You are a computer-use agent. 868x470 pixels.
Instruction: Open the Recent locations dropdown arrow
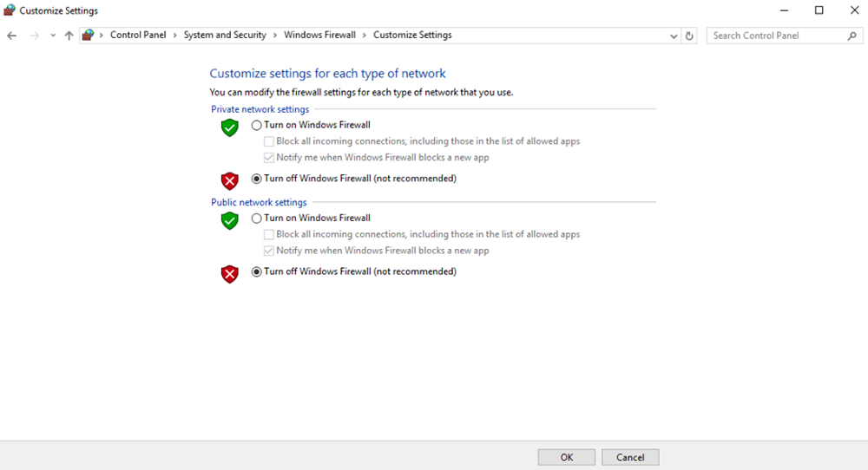coord(53,36)
